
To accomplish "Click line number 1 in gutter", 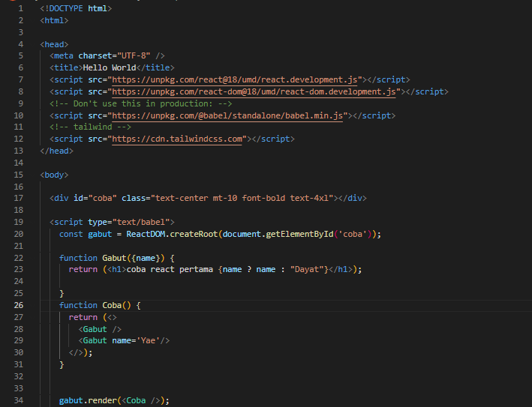I will [x=21, y=8].
